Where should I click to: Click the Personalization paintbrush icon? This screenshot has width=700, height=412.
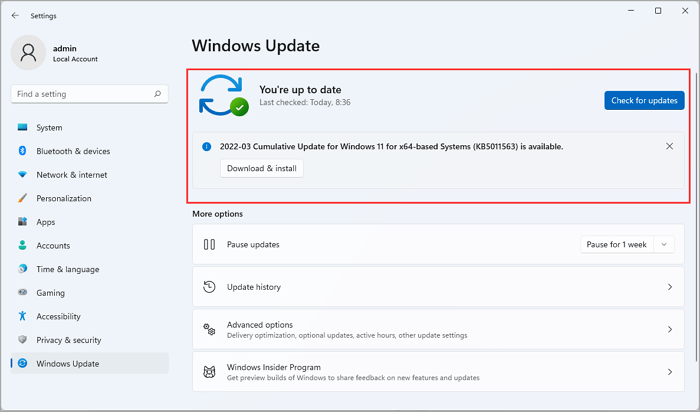click(22, 198)
